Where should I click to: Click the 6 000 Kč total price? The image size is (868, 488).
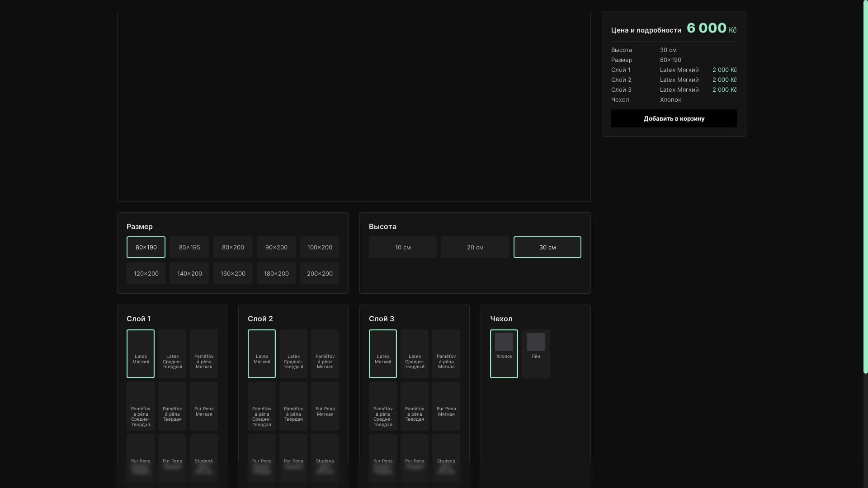712,28
